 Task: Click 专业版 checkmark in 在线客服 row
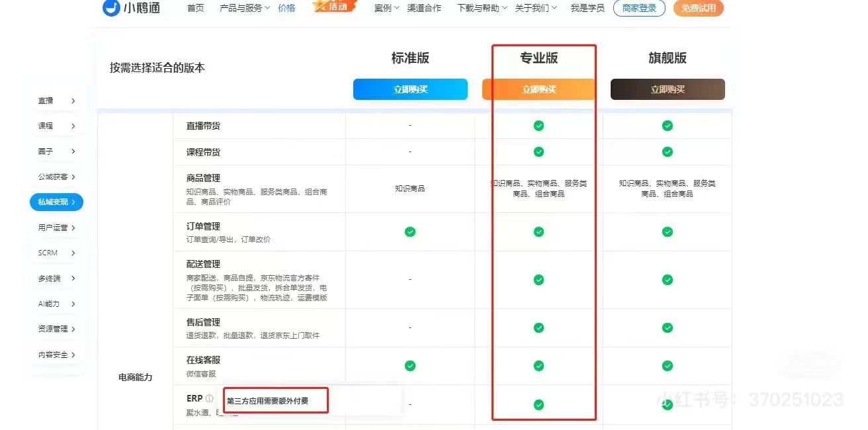[x=539, y=366]
